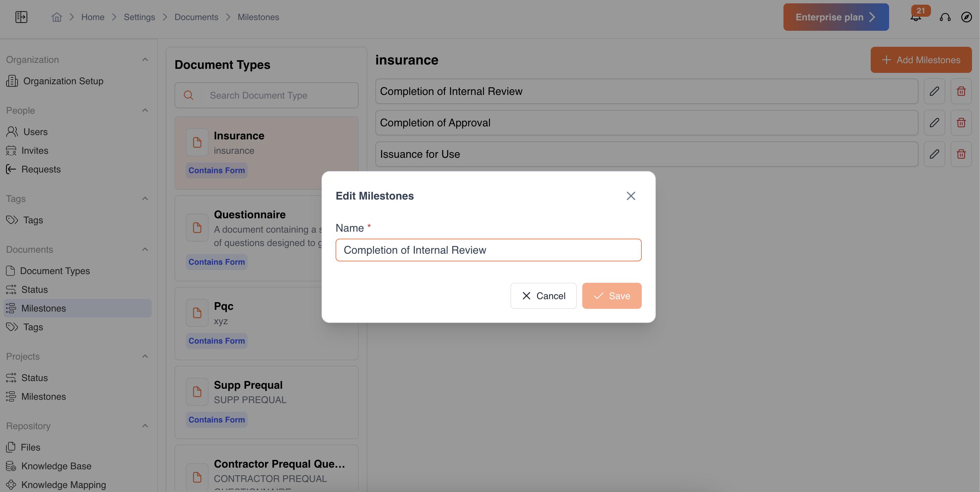Image resolution: width=980 pixels, height=492 pixels.
Task: Click the sidebar collapse icon
Action: tap(21, 17)
